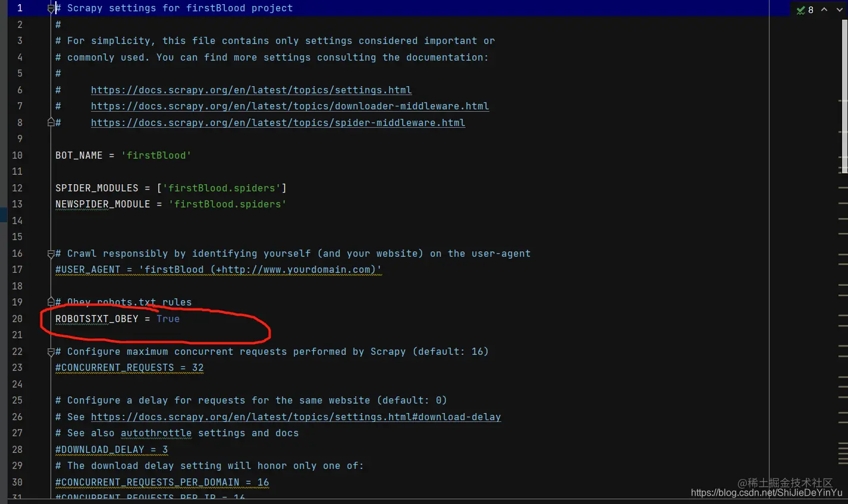Open the downloader-middleware.html documentation link
This screenshot has width=848, height=504.
[x=290, y=106]
